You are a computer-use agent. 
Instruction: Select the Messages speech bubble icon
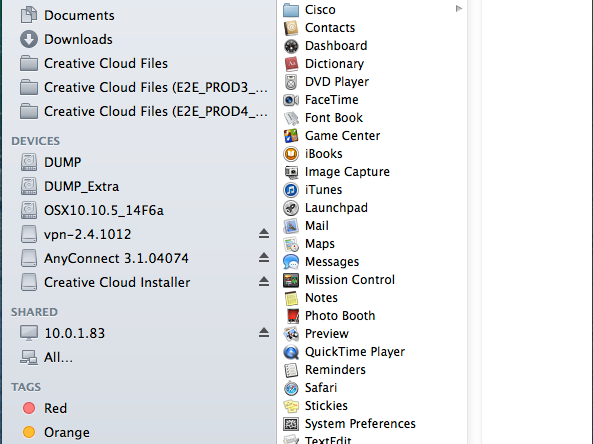coord(291,262)
